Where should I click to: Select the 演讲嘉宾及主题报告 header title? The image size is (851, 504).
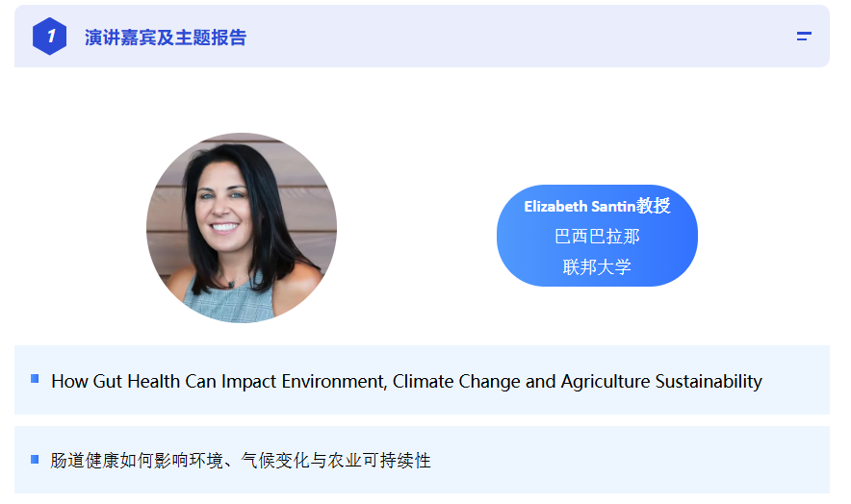pyautogui.click(x=165, y=38)
